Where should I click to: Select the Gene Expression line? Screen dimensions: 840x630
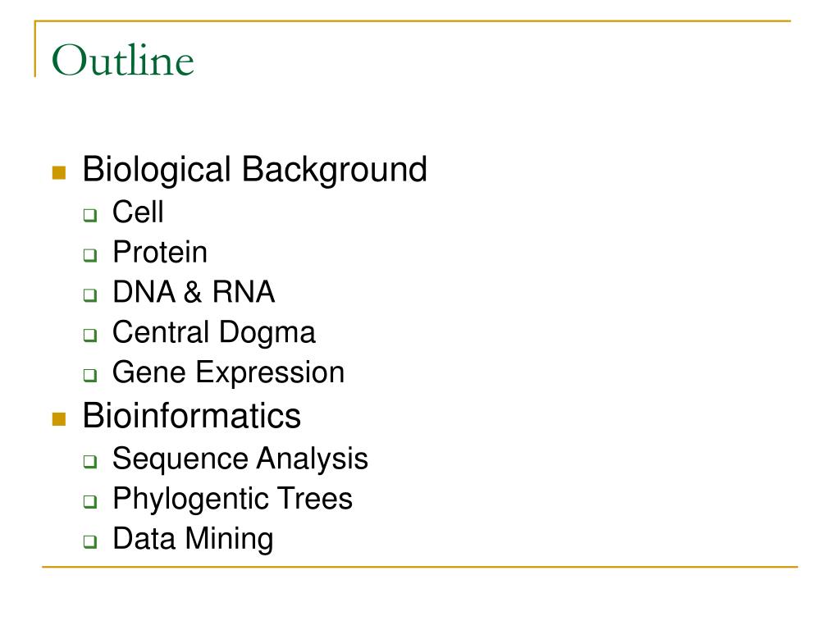[228, 373]
